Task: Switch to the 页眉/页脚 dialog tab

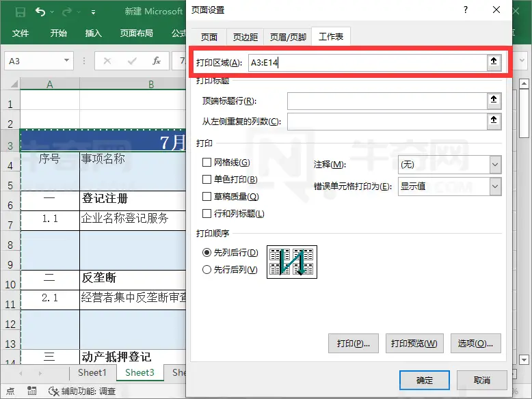Action: [x=288, y=37]
